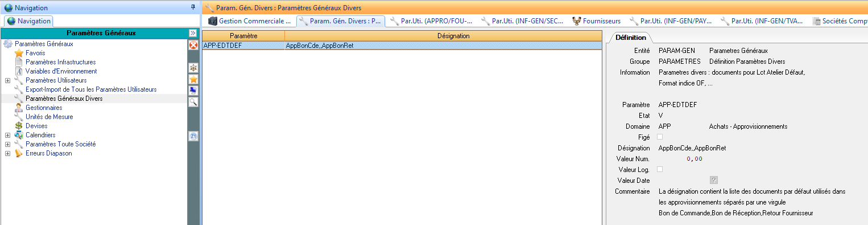Open Devises in the navigation tree
Viewport: 868px width, 225px height.
36,126
